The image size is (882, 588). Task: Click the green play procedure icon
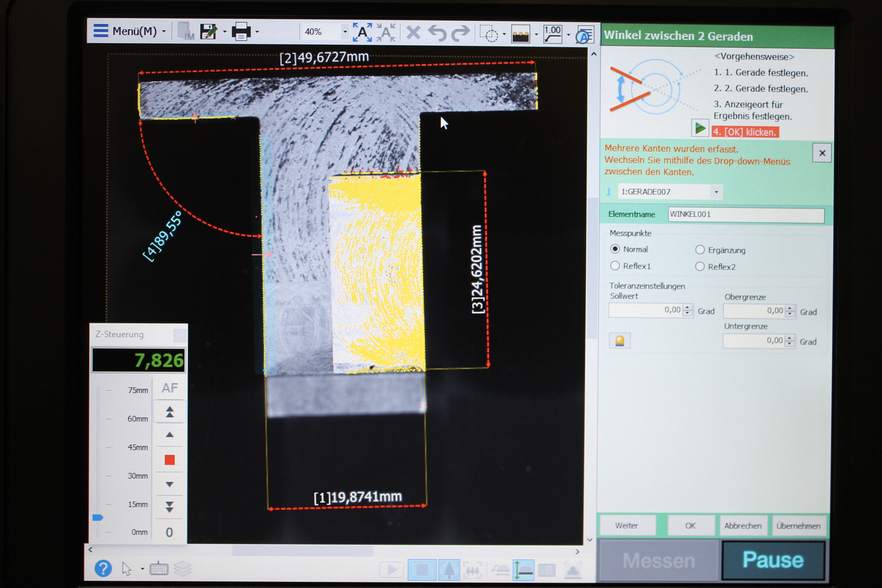(700, 128)
